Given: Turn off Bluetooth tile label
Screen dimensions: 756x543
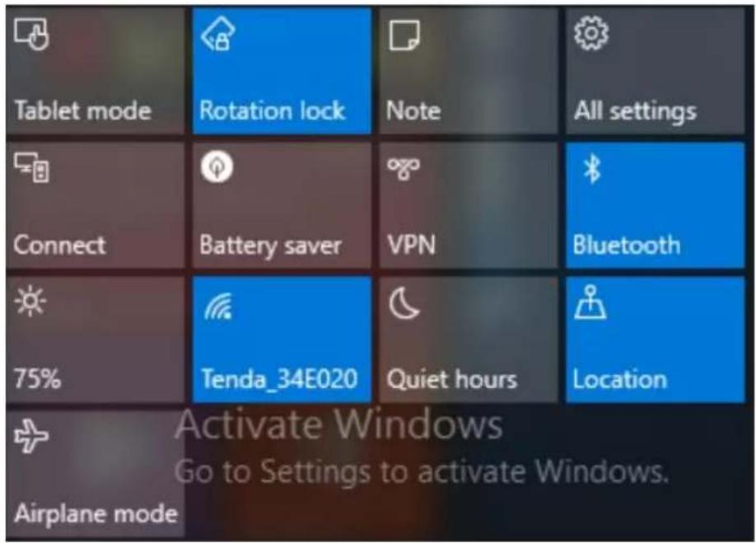Looking at the screenshot, I should click(x=627, y=246).
